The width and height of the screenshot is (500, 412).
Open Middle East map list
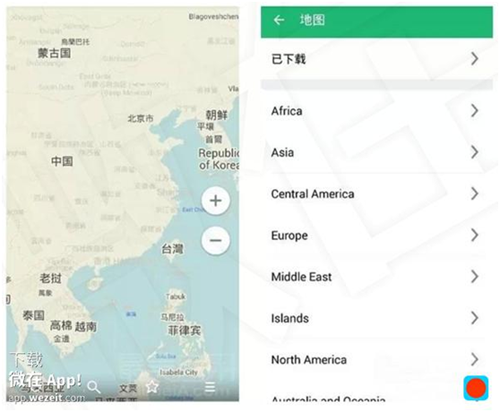click(377, 277)
